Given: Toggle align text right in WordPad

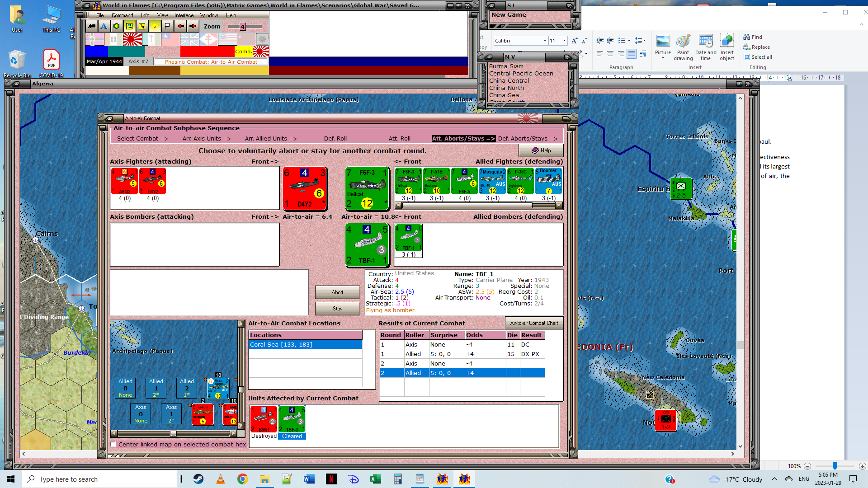Looking at the screenshot, I should pos(621,54).
